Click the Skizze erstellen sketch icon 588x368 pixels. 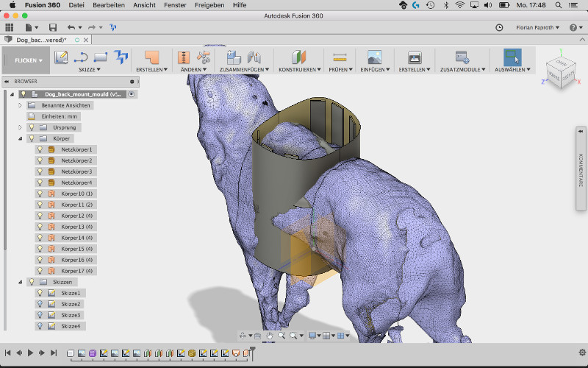point(61,57)
